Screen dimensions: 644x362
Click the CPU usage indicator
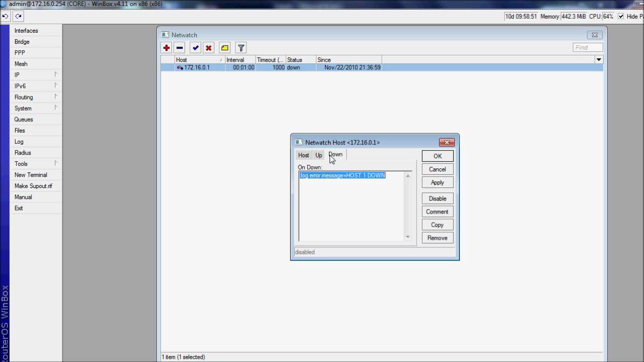tap(601, 17)
